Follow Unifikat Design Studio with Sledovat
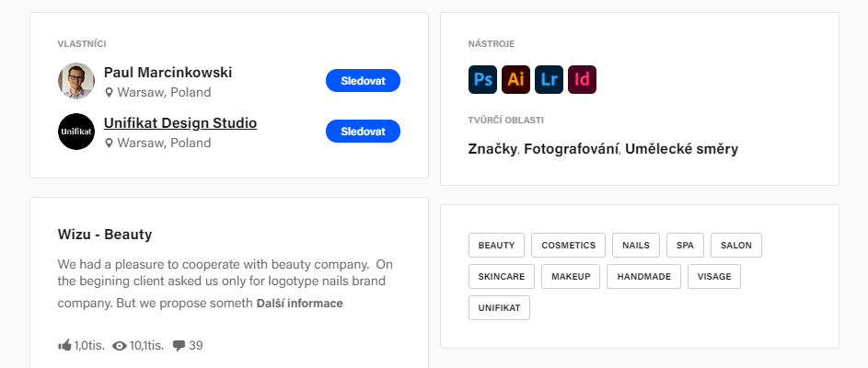This screenshot has width=868, height=368. point(364,132)
